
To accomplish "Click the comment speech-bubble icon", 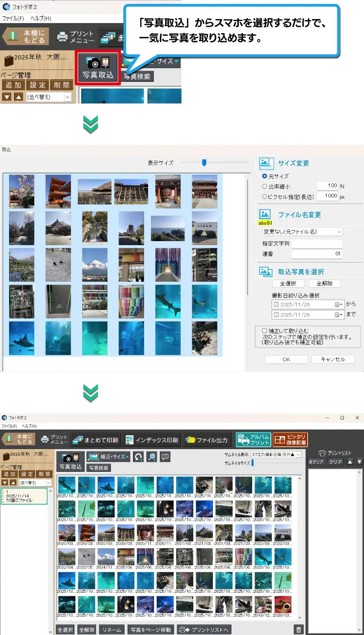I will [164, 457].
